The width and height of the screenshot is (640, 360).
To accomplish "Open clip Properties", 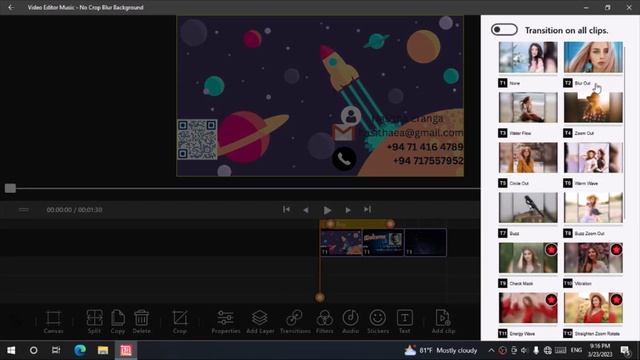I will [x=226, y=322].
